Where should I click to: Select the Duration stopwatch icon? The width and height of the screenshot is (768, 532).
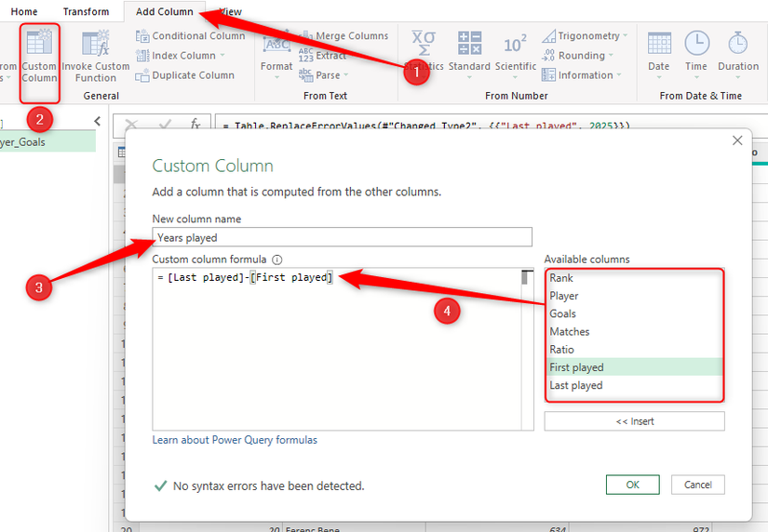click(737, 45)
